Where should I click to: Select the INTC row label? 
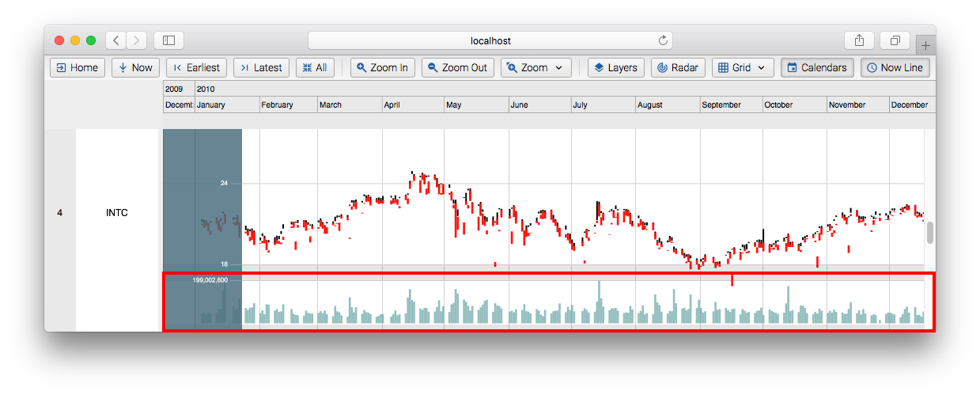117,212
